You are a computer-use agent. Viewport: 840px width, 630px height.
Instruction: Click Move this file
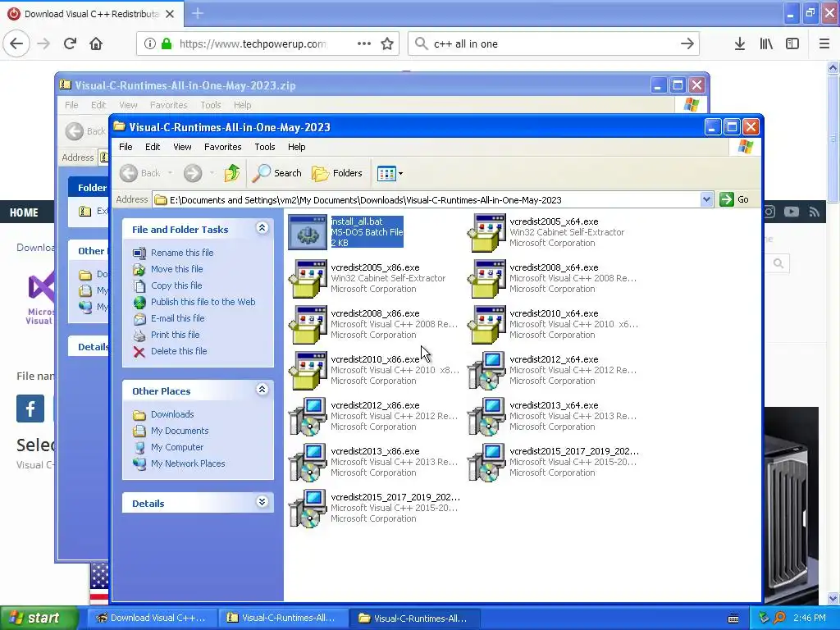(x=177, y=269)
